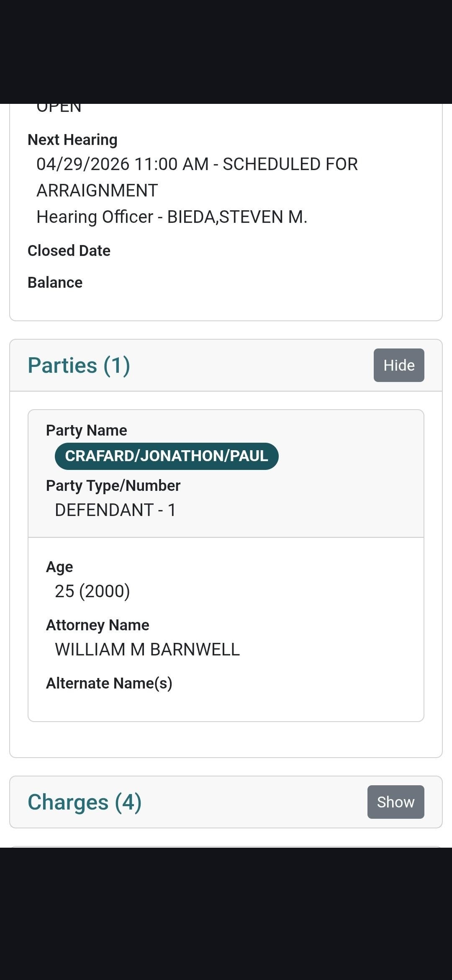Click the Attorney Name label
The height and width of the screenshot is (980, 452).
pyautogui.click(x=98, y=625)
